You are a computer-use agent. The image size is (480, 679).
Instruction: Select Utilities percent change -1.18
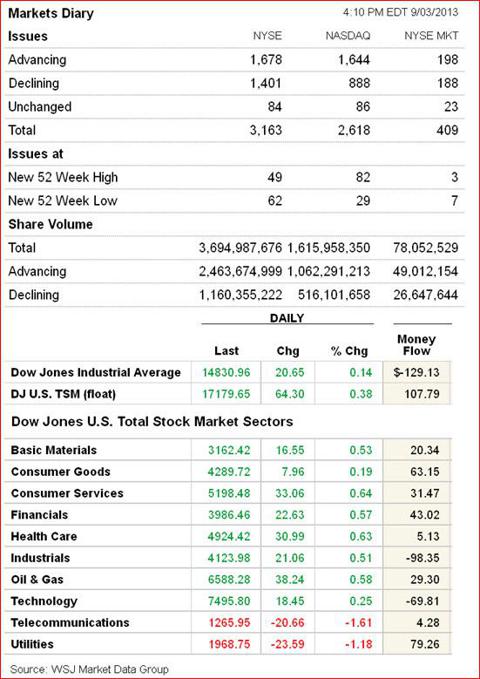click(x=359, y=644)
